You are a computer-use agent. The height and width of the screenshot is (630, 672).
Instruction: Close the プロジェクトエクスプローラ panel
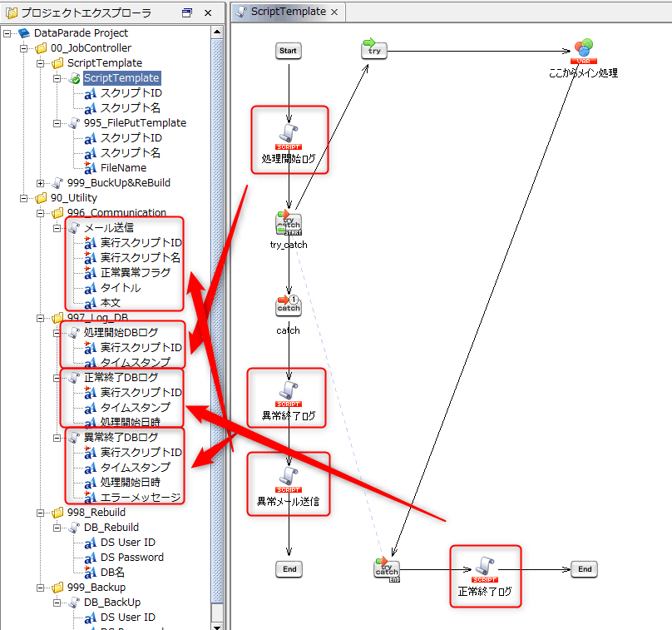pos(208,12)
